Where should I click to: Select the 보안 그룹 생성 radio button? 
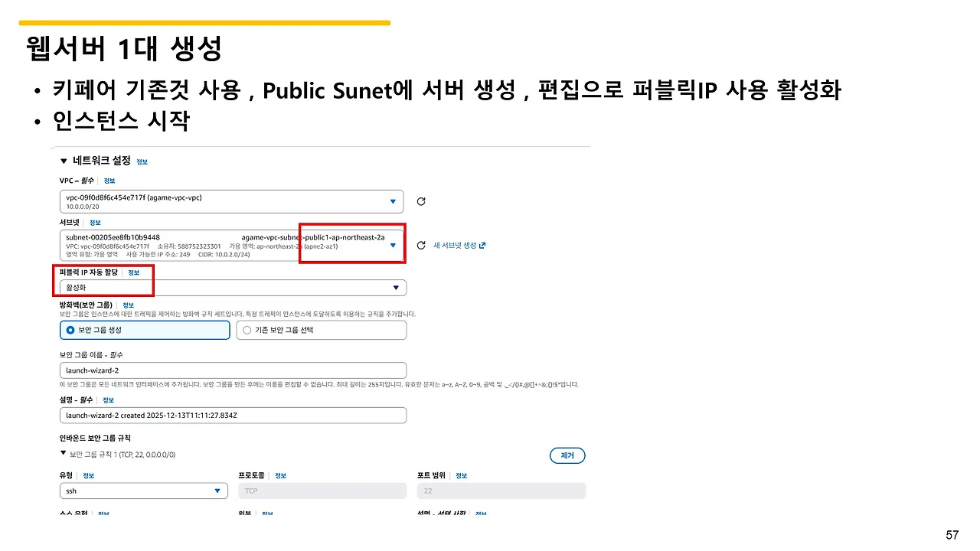coord(68,330)
